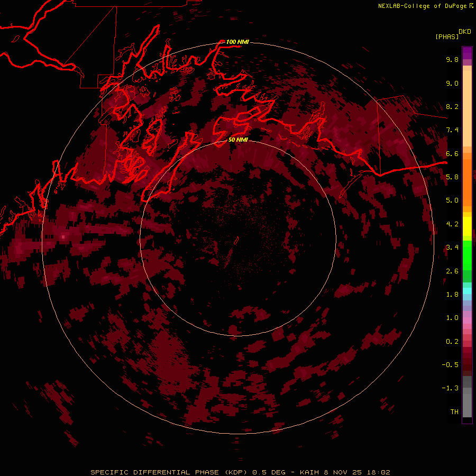Click the -1.3 value on the scale
Screen dimensions: 476x476
450,388
